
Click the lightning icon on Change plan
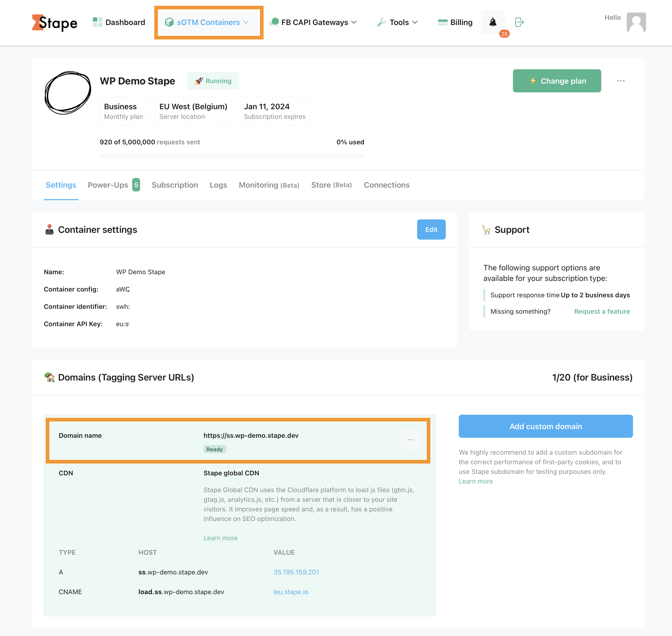coord(533,81)
